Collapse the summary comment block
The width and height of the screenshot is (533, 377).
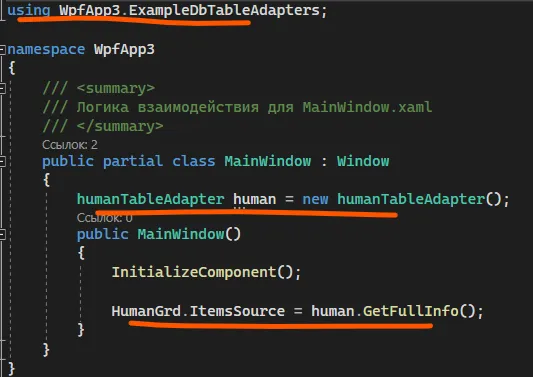pyautogui.click(x=2, y=89)
